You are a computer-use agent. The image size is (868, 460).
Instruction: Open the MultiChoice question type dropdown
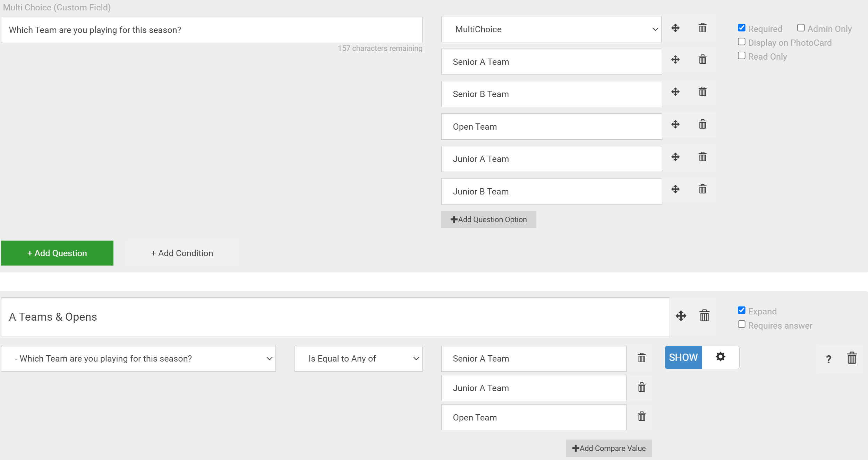551,29
